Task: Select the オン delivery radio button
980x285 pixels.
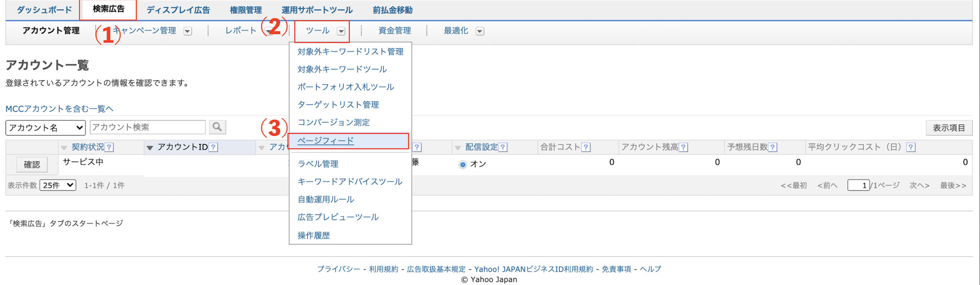Action: pyautogui.click(x=463, y=164)
